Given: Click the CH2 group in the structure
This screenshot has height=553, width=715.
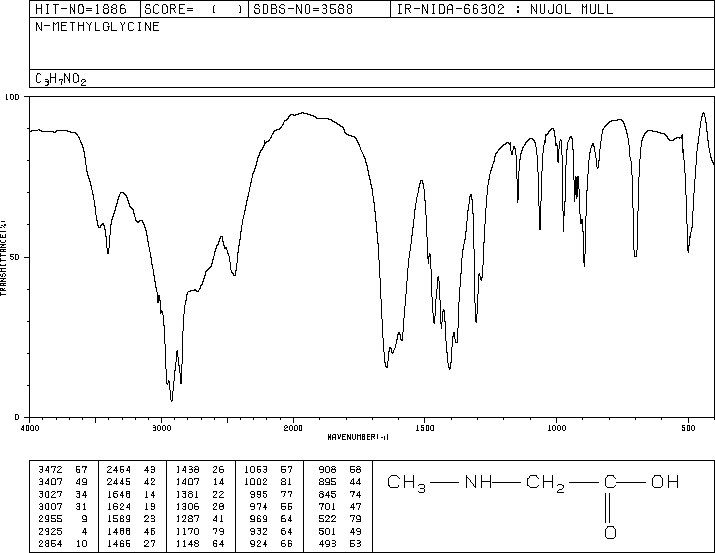Looking at the screenshot, I should tap(545, 484).
